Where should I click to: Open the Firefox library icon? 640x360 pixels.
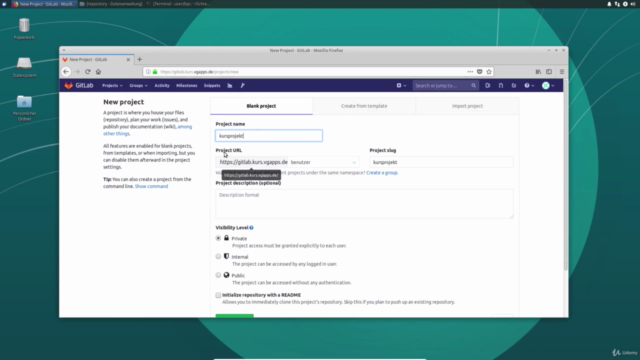click(x=538, y=72)
